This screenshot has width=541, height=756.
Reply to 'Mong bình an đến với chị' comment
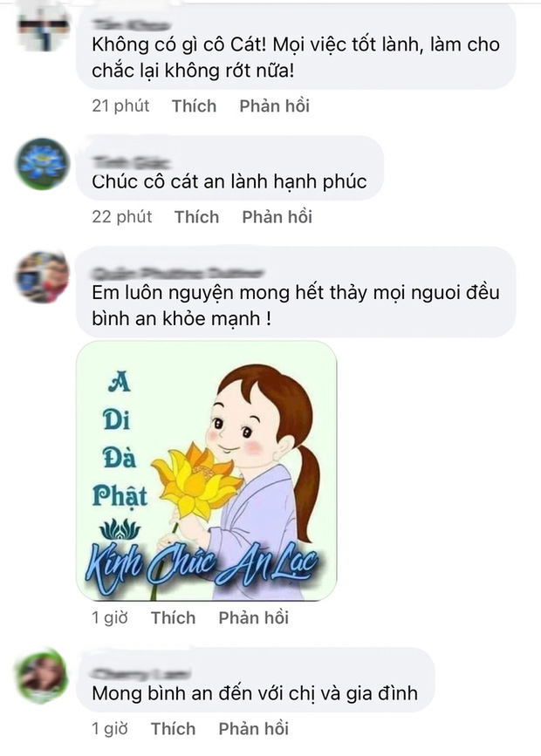[254, 728]
